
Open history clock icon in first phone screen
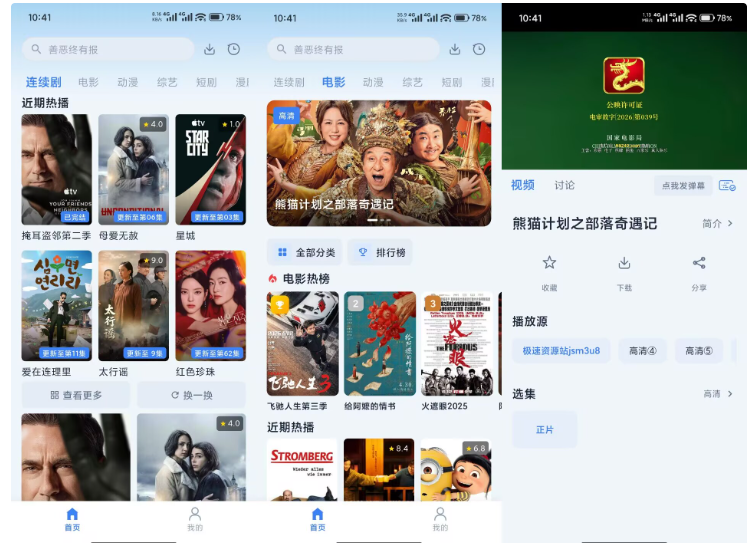pos(234,49)
